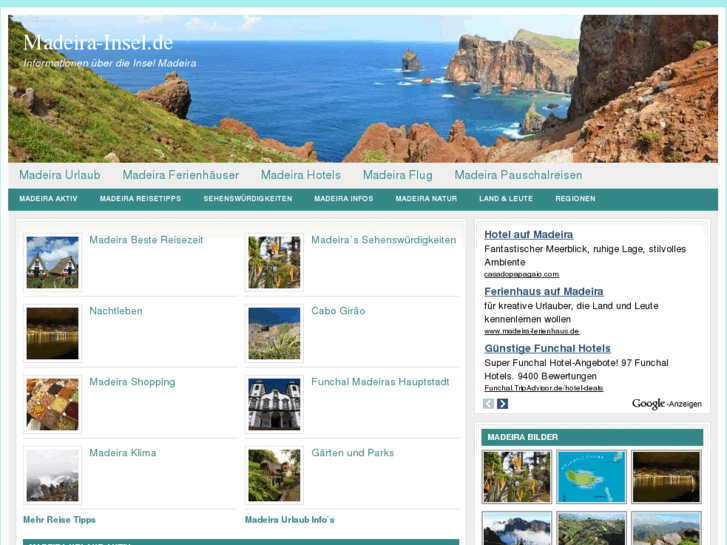Click the Google-Anzeigen label

(667, 404)
